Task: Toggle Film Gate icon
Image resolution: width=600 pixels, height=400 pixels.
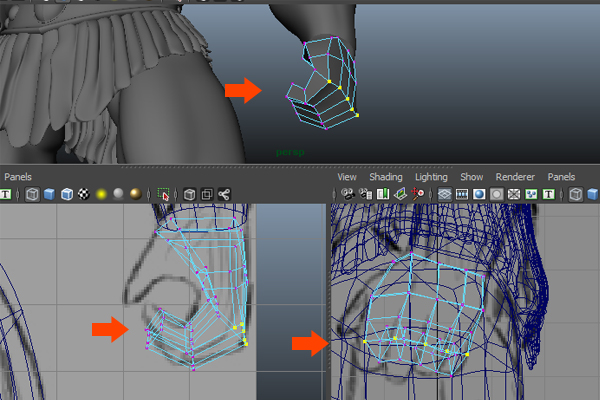Action: coord(462,194)
